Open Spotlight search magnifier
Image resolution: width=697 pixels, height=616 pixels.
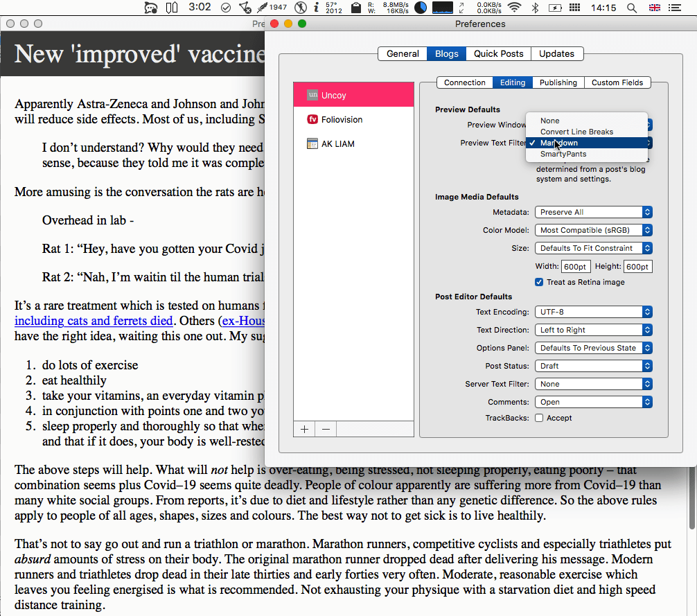632,8
